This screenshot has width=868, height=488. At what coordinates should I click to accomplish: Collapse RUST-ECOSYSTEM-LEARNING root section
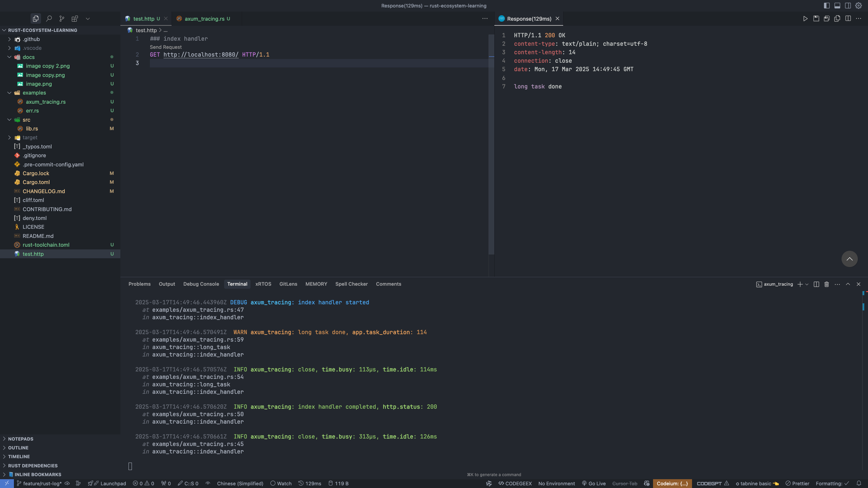42,30
